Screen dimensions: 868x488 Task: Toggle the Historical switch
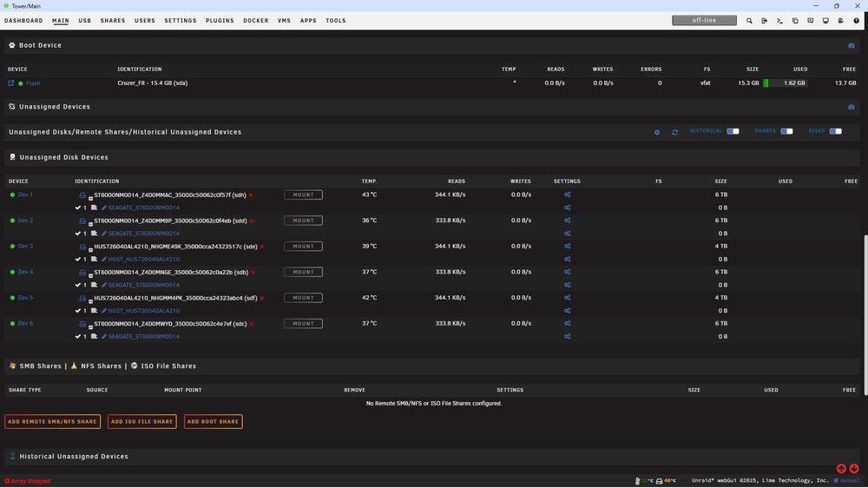pos(733,131)
